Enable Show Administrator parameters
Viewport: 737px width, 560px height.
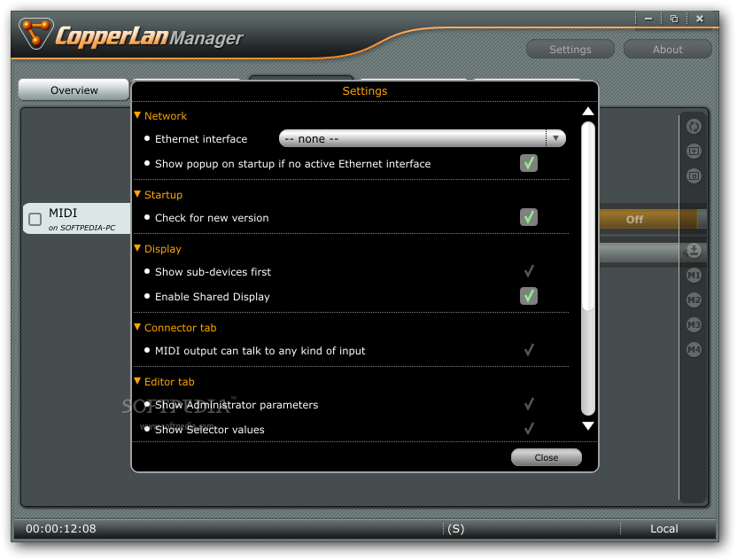coord(529,404)
